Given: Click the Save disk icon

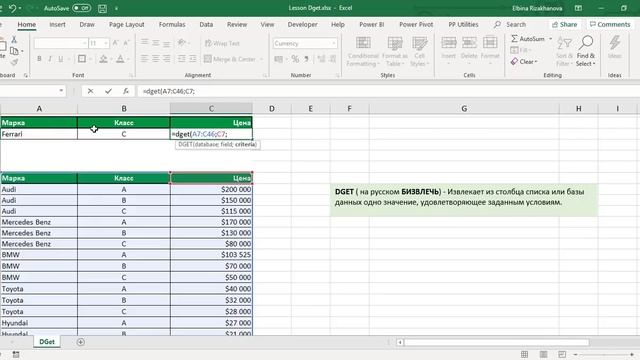Looking at the screenshot, I should pos(102,8).
